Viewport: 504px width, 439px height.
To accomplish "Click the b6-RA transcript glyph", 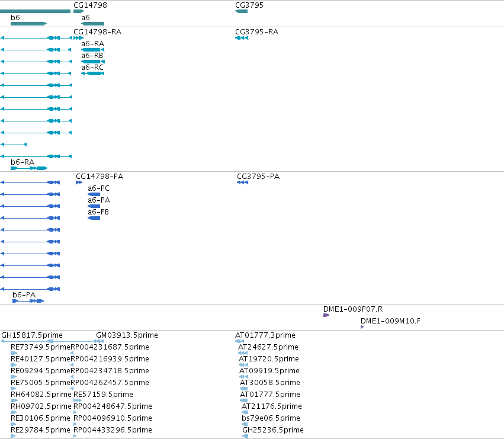I will [29, 168].
